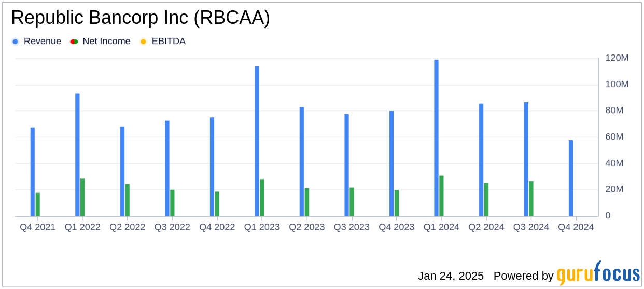Select the blue Revenue bar for Q2 2024
Viewport: 644px width, 289px height.
[x=481, y=160]
